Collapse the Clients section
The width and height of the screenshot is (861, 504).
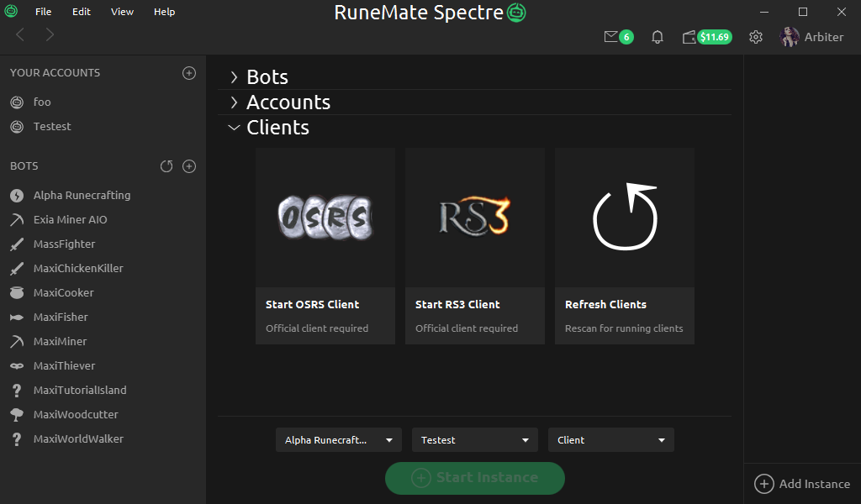pos(277,128)
